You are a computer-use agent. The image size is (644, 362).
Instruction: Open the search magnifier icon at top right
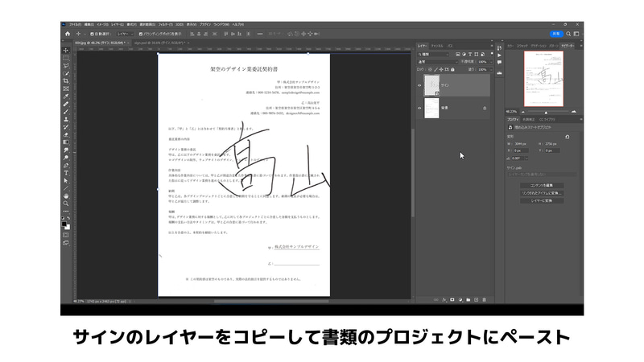tap(568, 34)
